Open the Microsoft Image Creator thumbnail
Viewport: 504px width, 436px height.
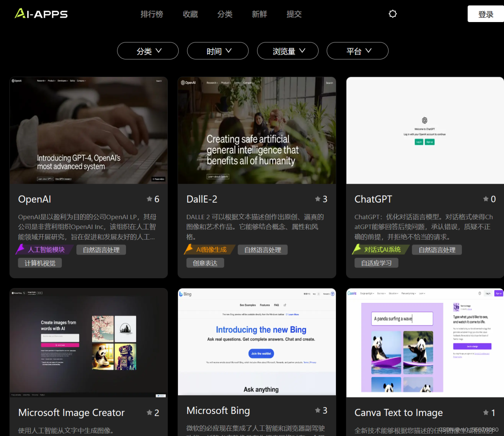(x=89, y=343)
